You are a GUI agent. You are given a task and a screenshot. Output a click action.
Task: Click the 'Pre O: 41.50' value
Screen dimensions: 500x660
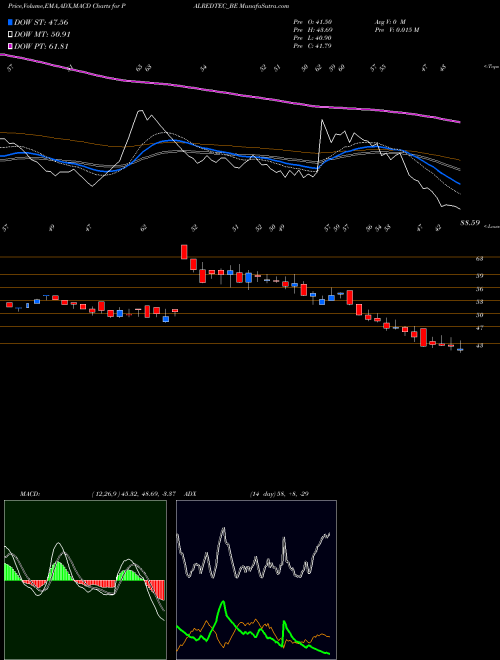[313, 22]
